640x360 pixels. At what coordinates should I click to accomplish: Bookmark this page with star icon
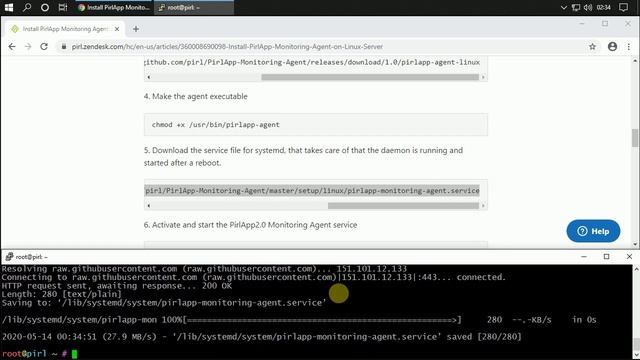click(592, 47)
